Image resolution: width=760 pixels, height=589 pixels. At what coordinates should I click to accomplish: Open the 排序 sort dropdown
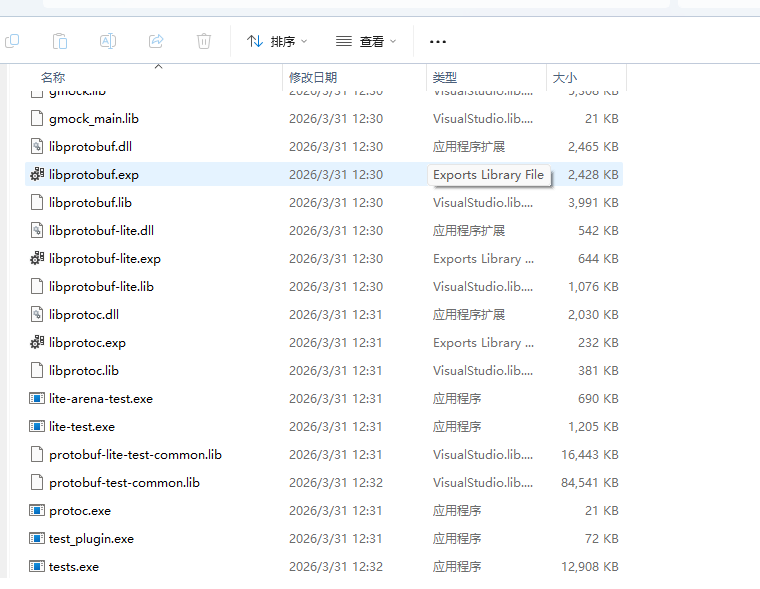tap(277, 42)
